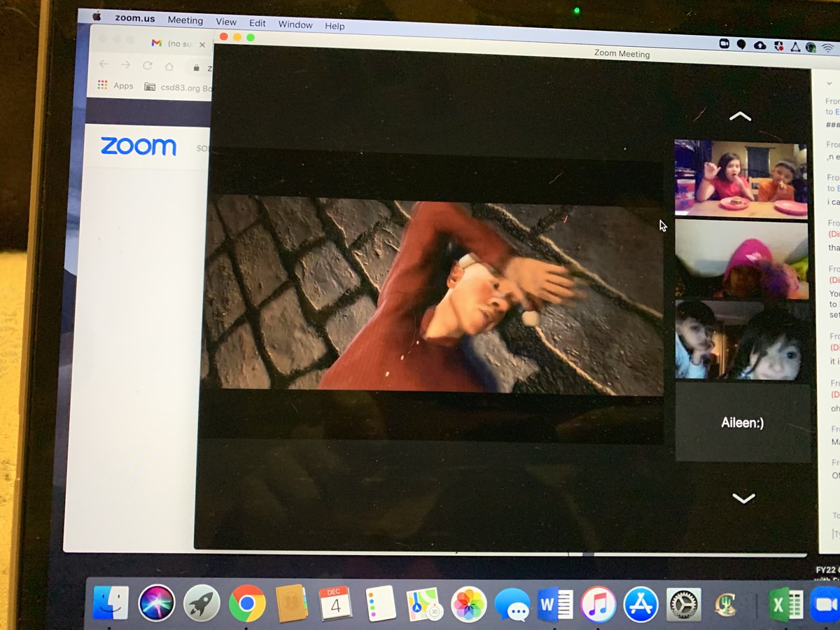The image size is (840, 630).
Task: Open App Store from the dock
Action: click(x=641, y=604)
